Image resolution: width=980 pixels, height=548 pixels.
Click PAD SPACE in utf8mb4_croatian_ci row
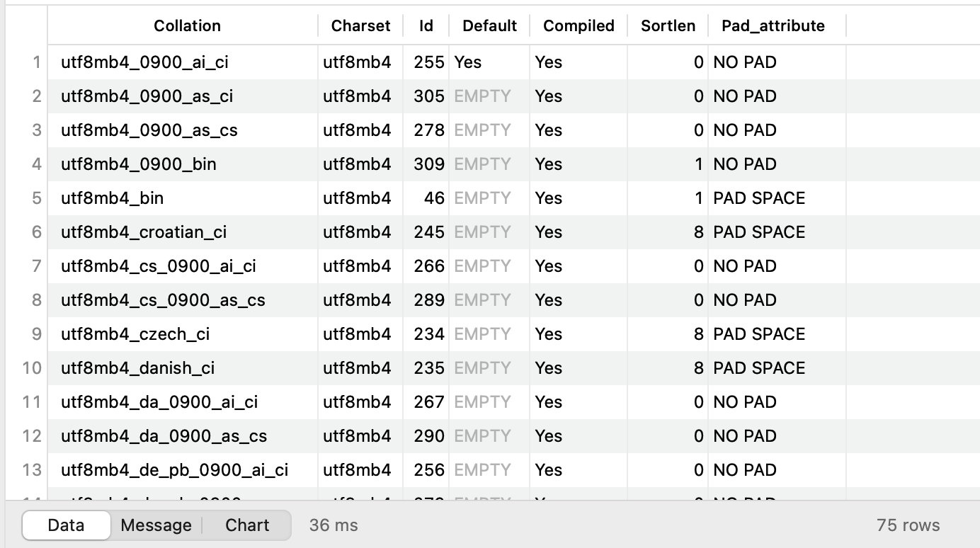pyautogui.click(x=759, y=232)
